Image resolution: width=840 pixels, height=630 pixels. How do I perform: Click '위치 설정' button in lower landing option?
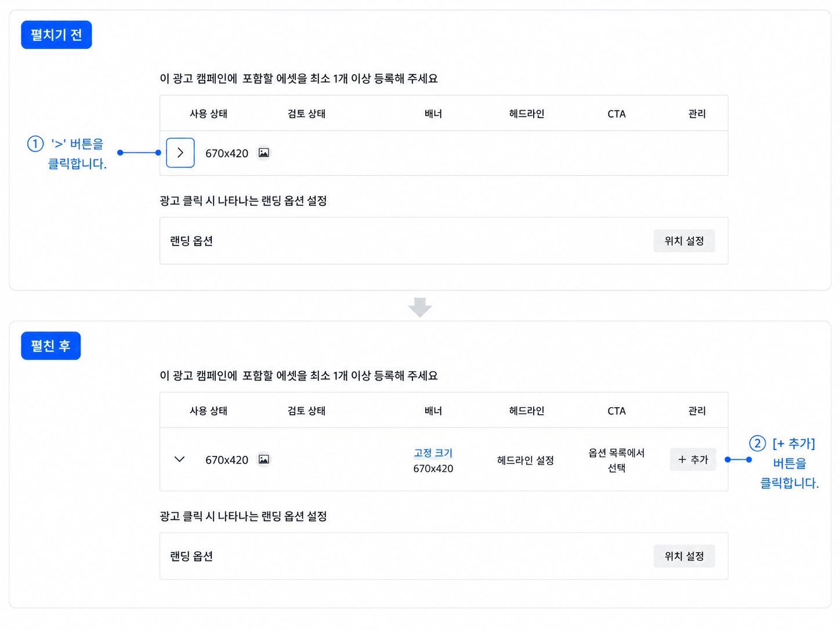(x=685, y=556)
